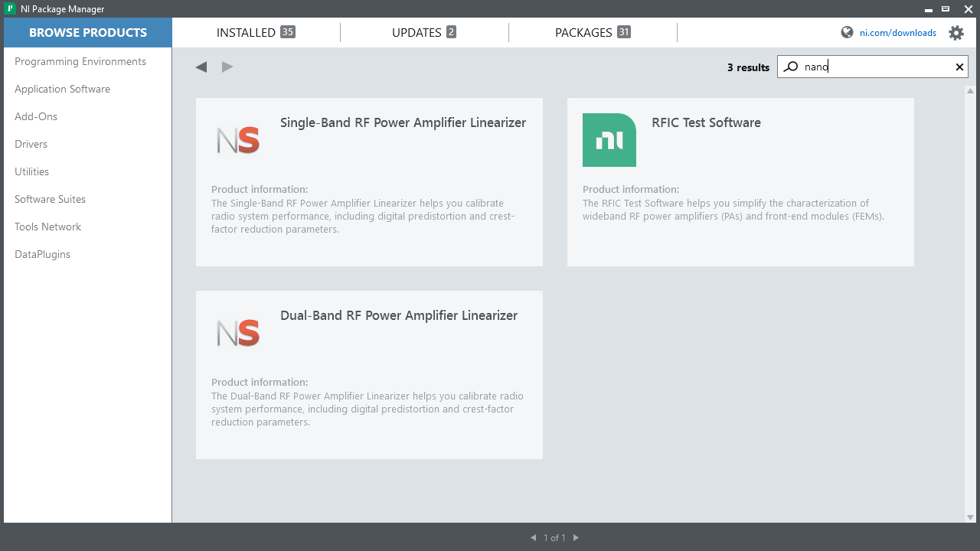
Task: Select Drivers category
Action: (x=31, y=144)
